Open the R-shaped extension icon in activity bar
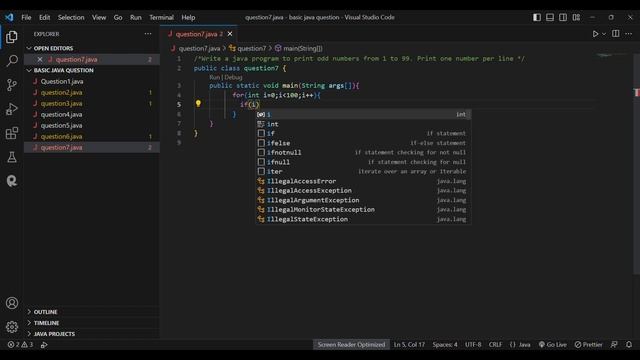The image size is (640, 360). click(x=12, y=181)
